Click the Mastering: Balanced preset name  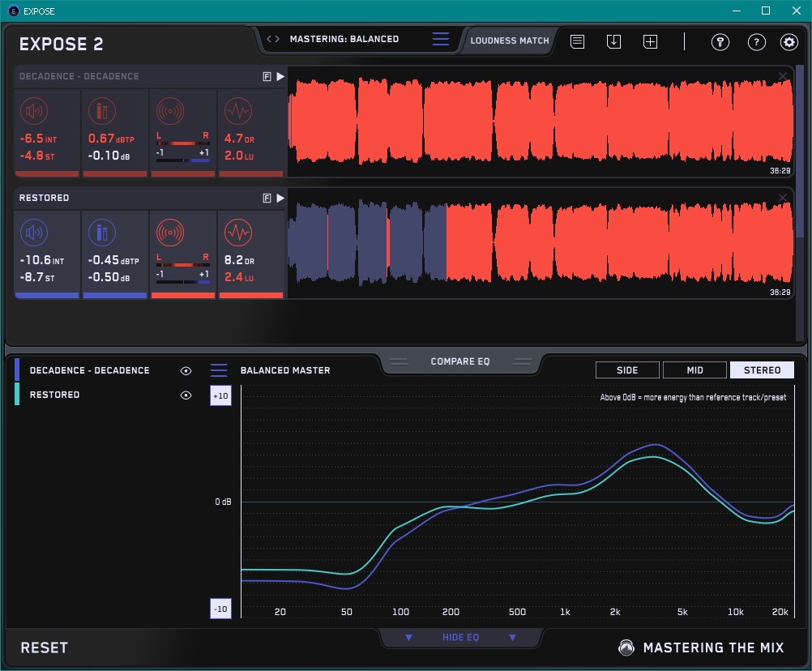[x=344, y=39]
